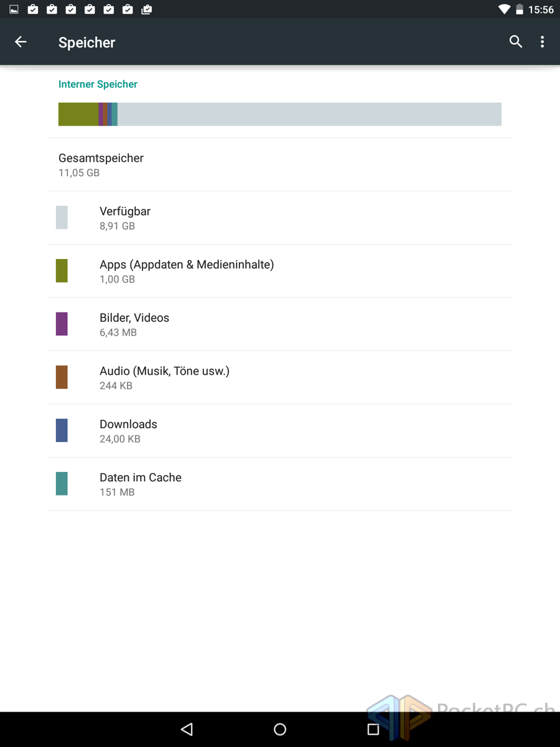Click the teal cache color swatch

[x=62, y=484]
